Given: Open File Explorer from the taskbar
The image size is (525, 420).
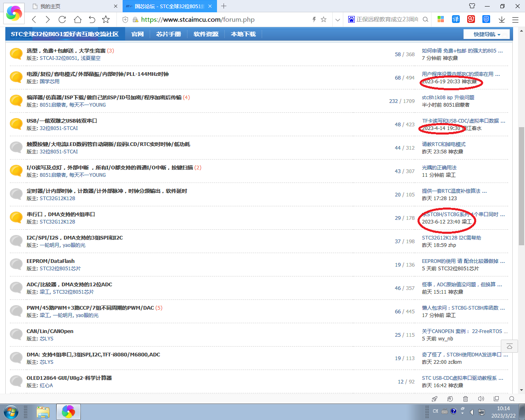Looking at the screenshot, I should (43, 412).
